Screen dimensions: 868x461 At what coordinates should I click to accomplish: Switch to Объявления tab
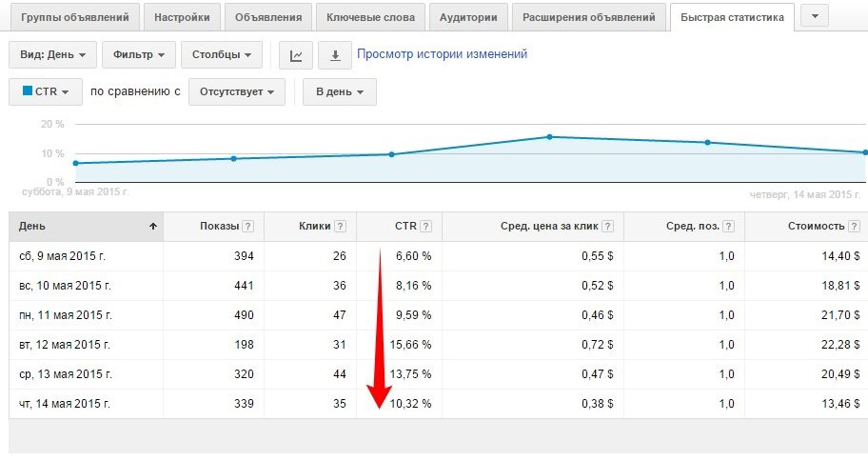click(x=268, y=17)
